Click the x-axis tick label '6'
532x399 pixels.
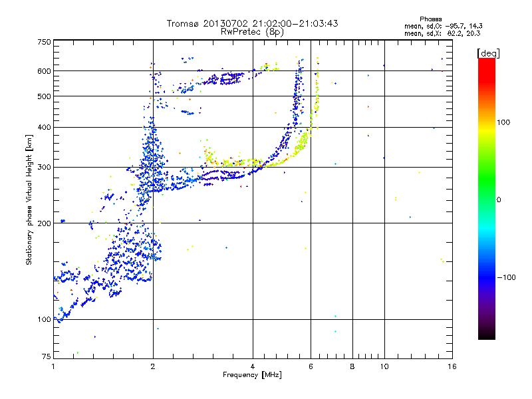311,366
